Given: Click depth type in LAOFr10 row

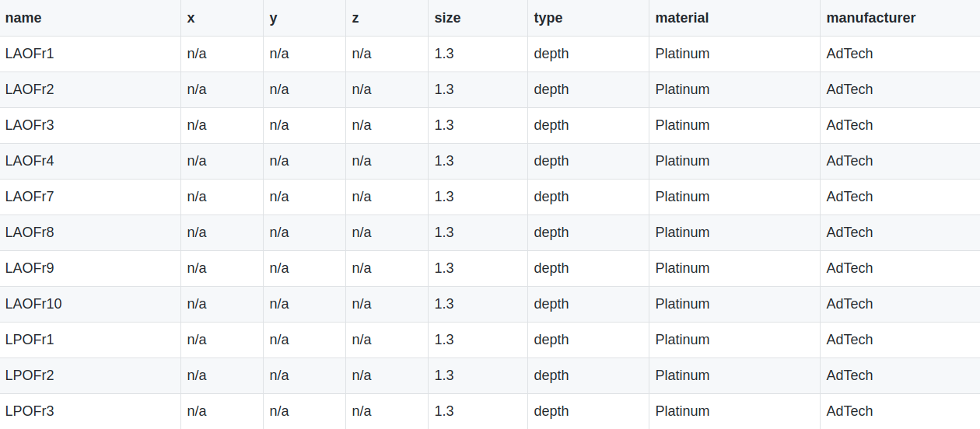Looking at the screenshot, I should point(551,304).
